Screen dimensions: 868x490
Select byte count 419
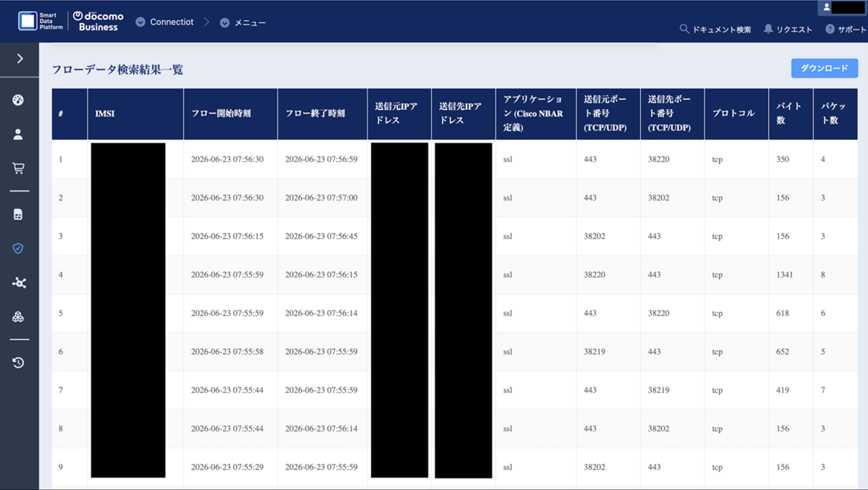tap(783, 390)
